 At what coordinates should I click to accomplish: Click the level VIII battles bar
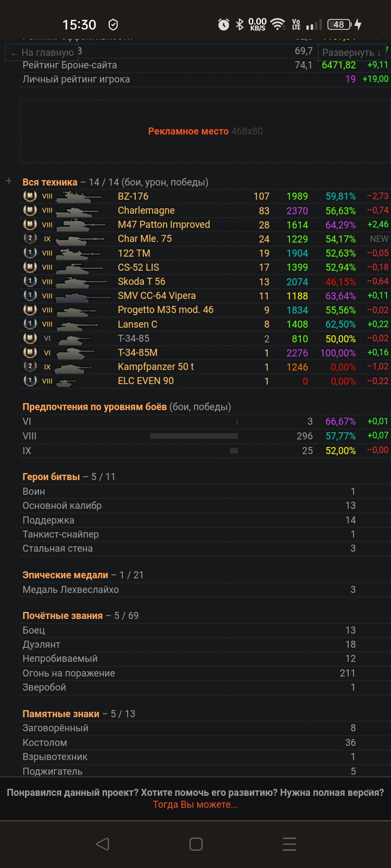point(194,436)
